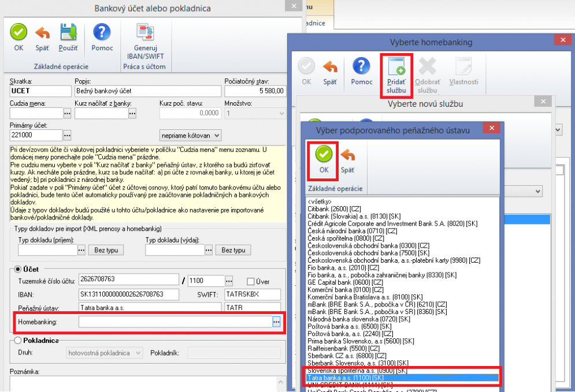This screenshot has height=392, width=575.
Task: Click Pridať službu icon
Action: pos(396,76)
